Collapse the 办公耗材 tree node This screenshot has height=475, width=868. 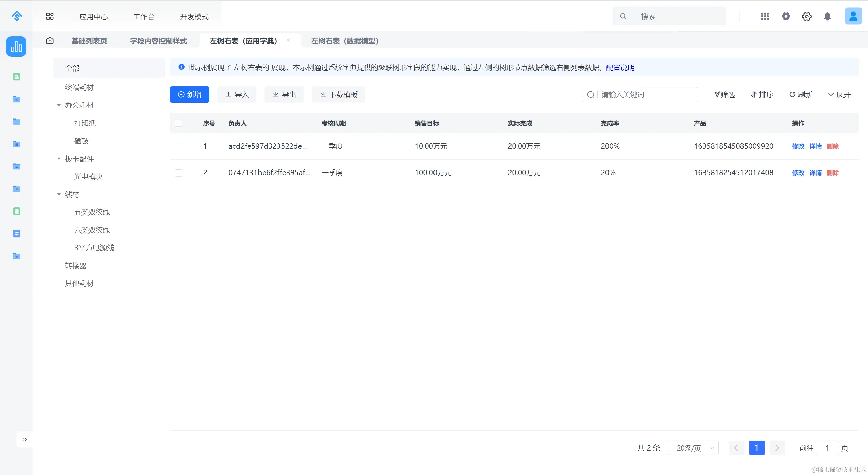[x=59, y=105]
